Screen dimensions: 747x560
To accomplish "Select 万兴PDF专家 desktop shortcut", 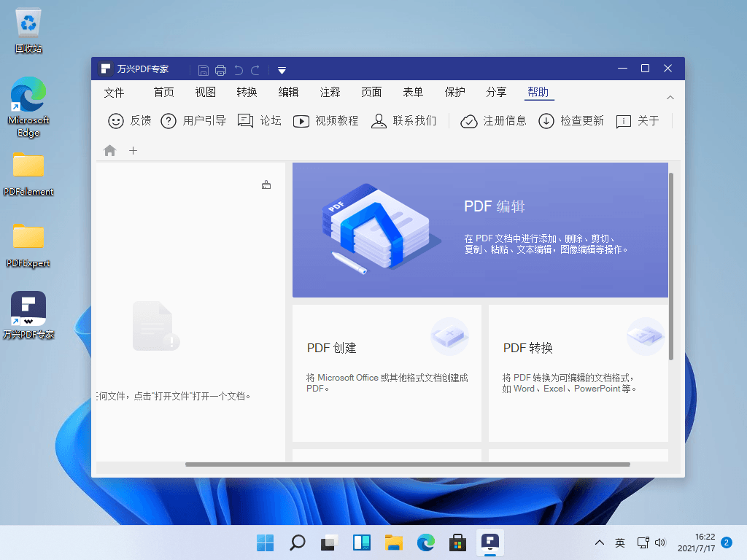I will [28, 315].
